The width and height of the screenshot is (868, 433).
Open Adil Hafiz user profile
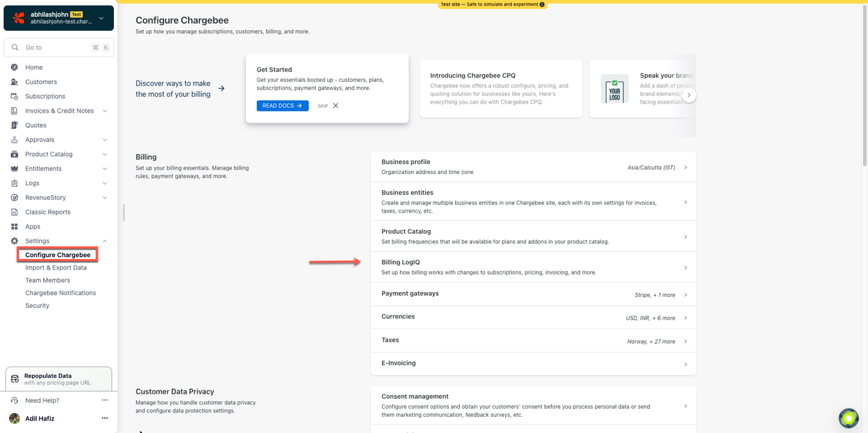point(40,419)
